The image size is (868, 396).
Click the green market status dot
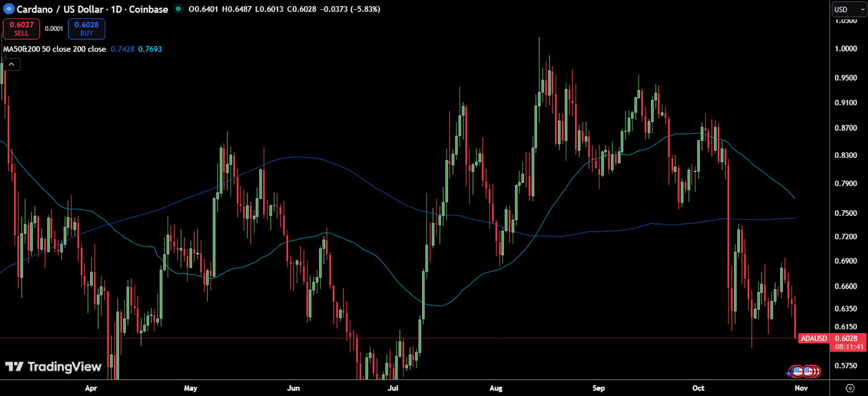[x=178, y=9]
